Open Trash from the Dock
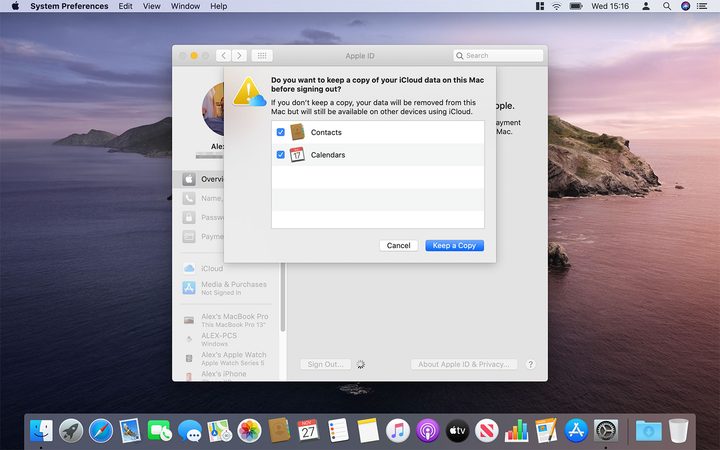The height and width of the screenshot is (450, 720). pos(678,431)
